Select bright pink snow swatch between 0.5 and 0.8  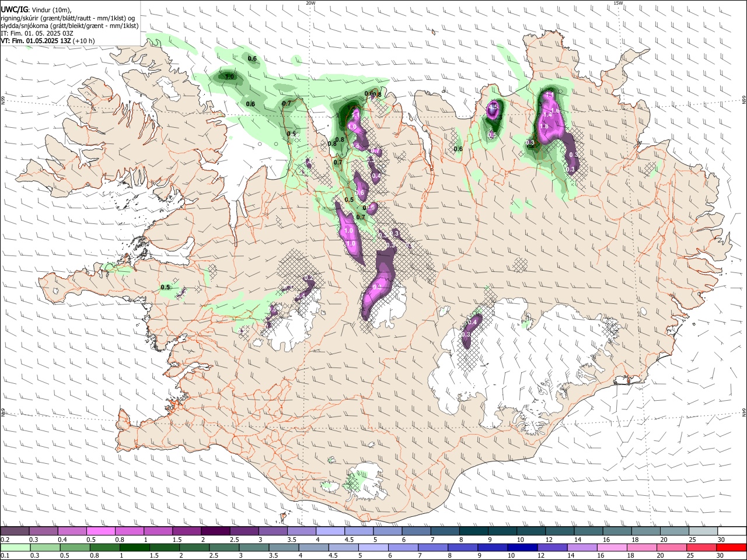(100, 531)
